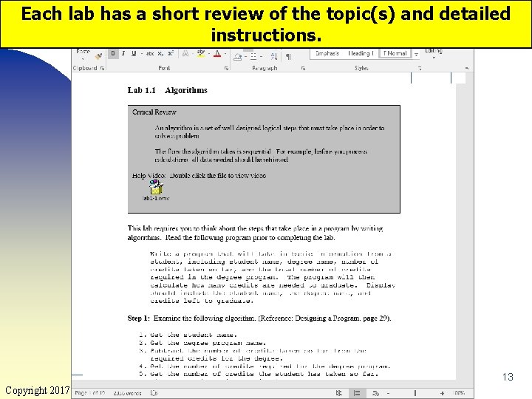This screenshot has width=532, height=399.
Task: Open the Font dialog launcher
Action: point(226,68)
